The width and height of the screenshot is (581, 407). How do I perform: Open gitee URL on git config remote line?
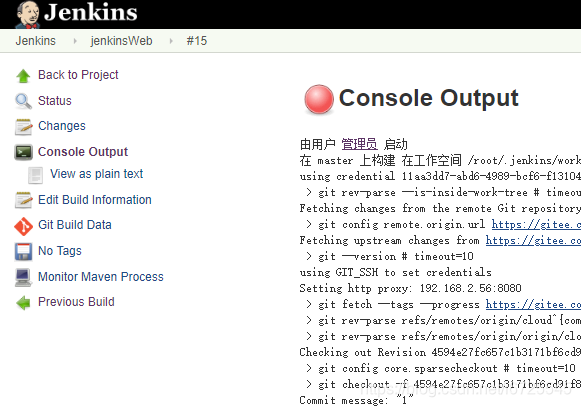pos(536,225)
